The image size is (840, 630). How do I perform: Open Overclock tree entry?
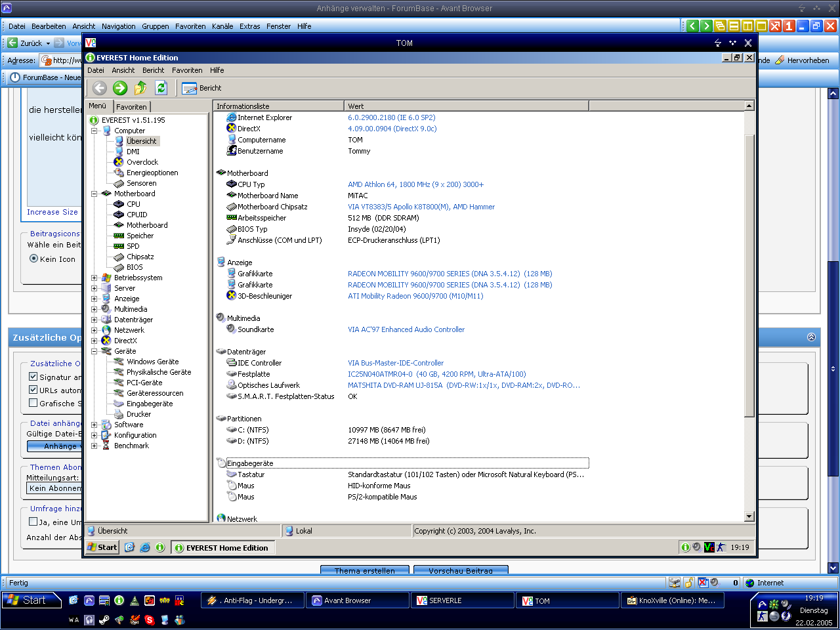tap(142, 162)
